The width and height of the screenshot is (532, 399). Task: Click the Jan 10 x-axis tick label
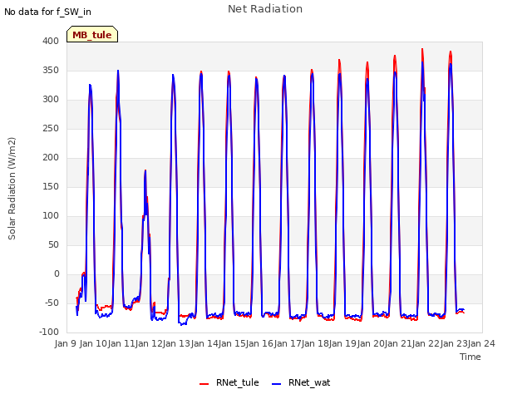94,343
